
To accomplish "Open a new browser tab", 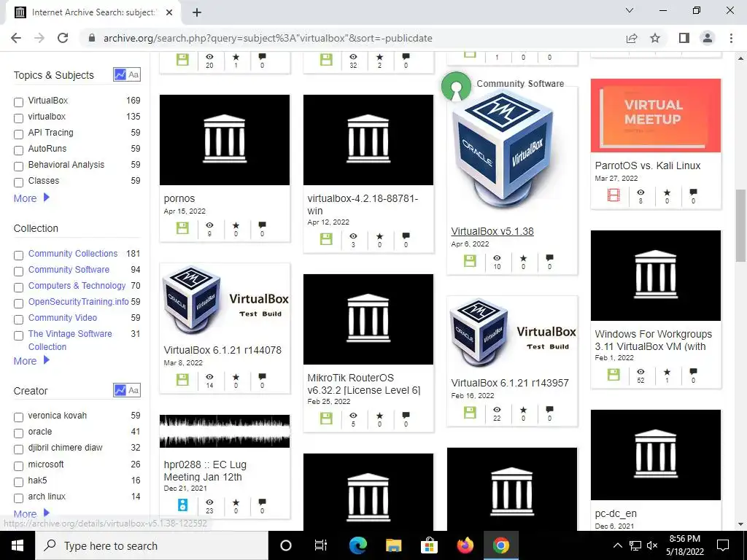I will coord(197,12).
